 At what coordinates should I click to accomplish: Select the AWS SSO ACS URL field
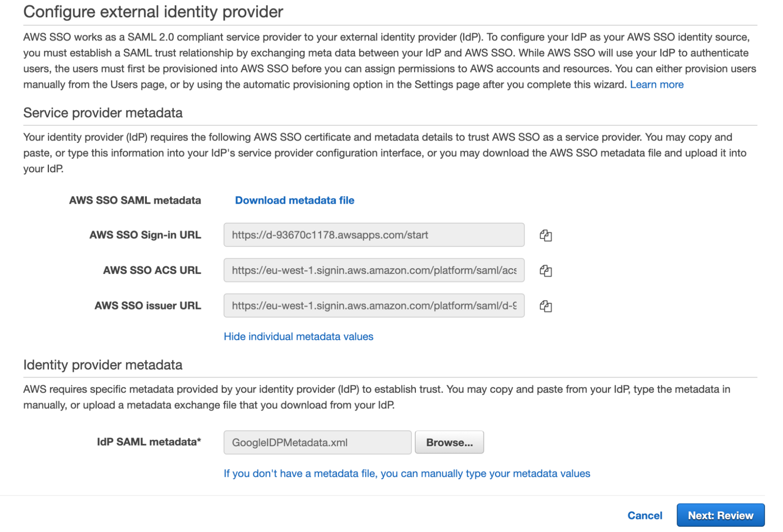point(374,270)
